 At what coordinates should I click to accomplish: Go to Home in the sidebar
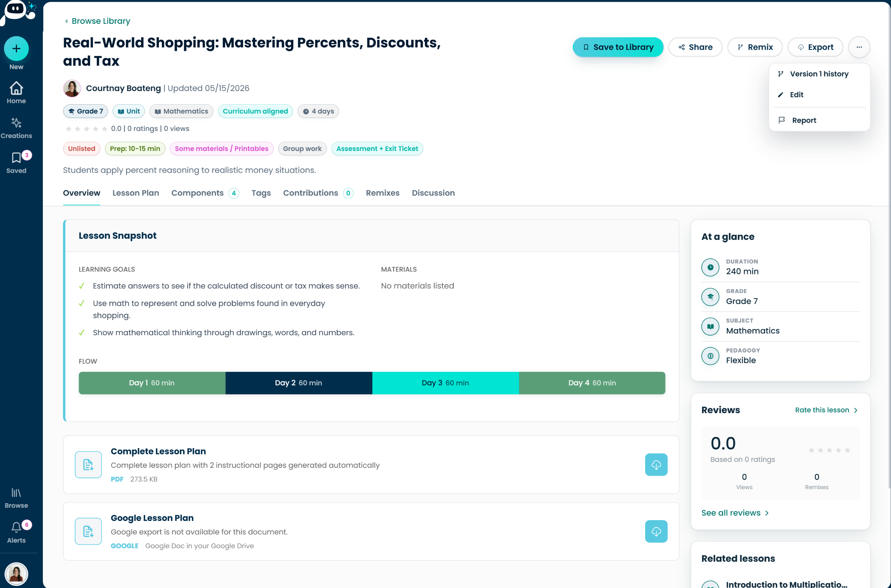point(16,93)
